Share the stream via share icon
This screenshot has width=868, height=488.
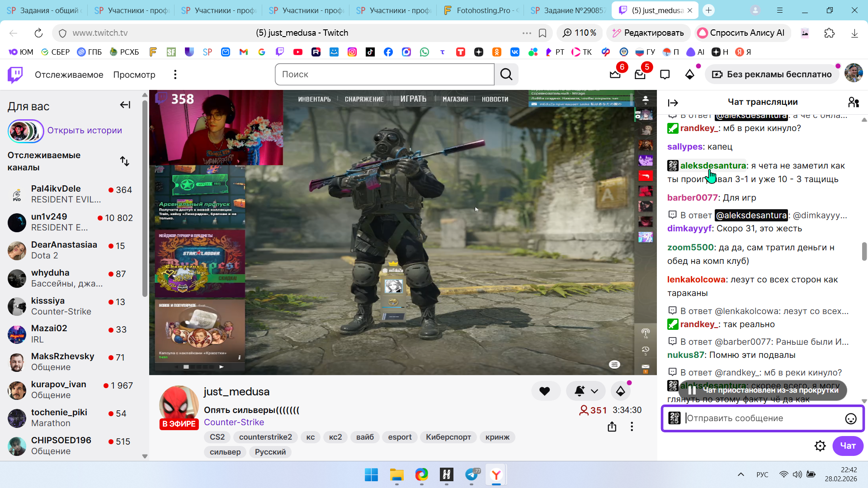point(612,427)
